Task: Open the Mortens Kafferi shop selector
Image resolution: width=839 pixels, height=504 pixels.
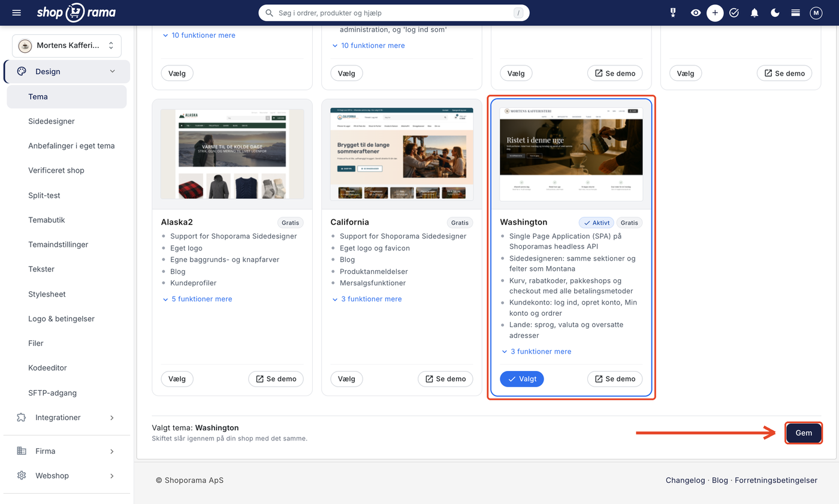Action: [x=67, y=46]
